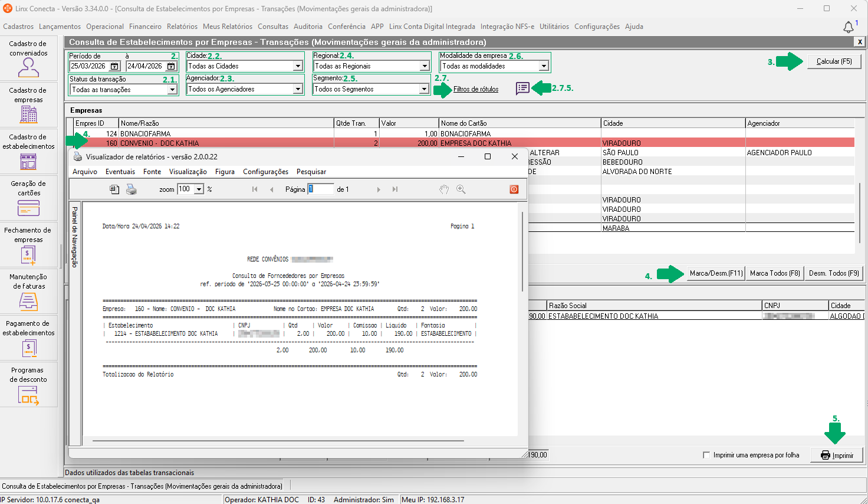Click the Filtros de rótulos link
The width and height of the screenshot is (868, 504).
coord(476,89)
